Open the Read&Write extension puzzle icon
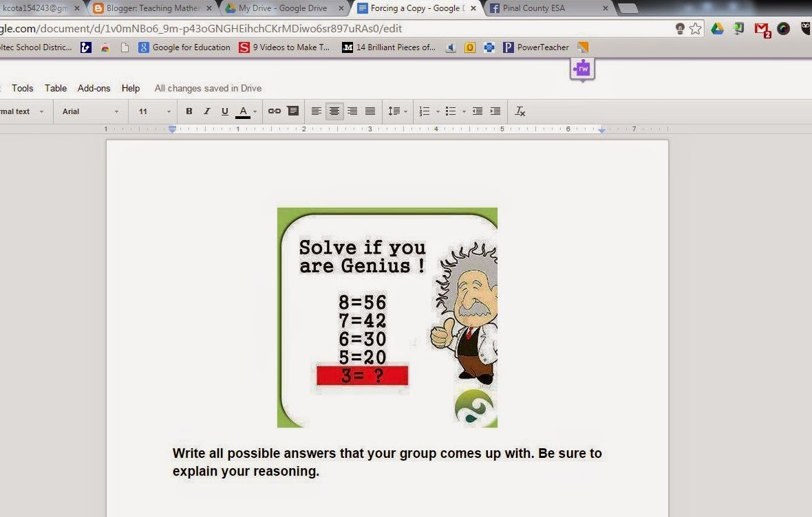This screenshot has width=812, height=517. [582, 69]
